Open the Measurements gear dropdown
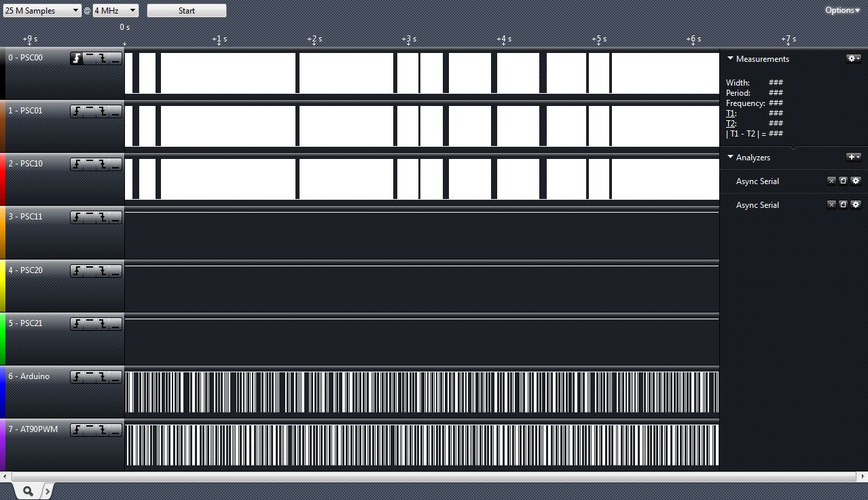 point(854,59)
